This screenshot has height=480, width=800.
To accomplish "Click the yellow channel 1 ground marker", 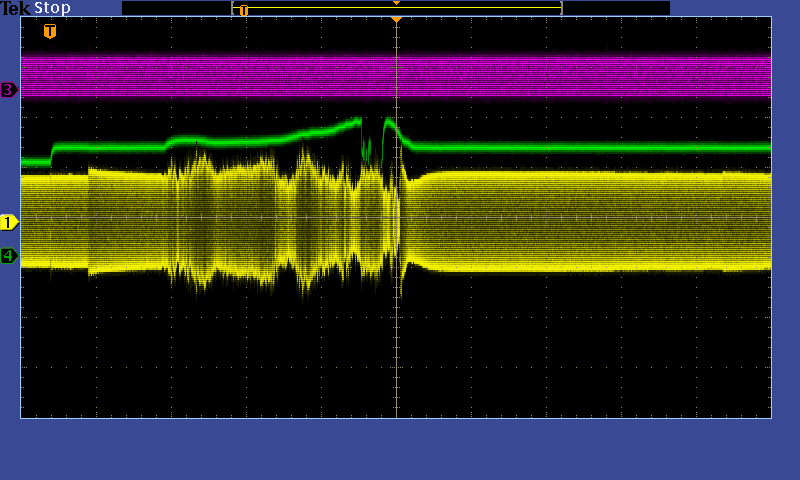I will click(x=9, y=222).
